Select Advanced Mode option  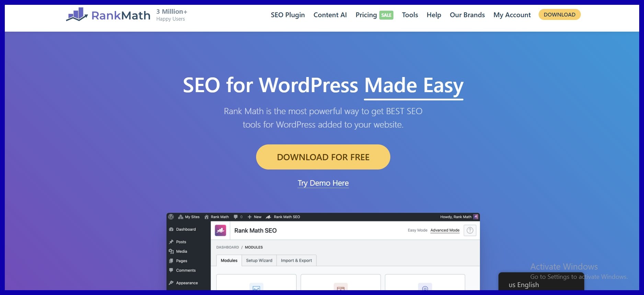pos(445,230)
